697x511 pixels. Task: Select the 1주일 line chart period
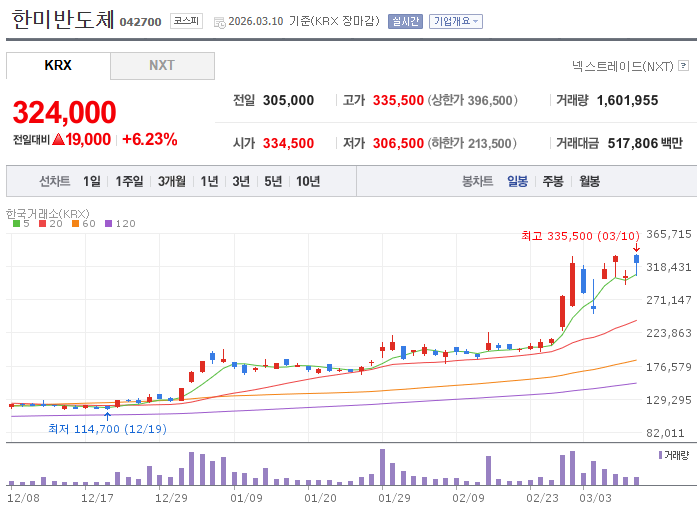129,181
